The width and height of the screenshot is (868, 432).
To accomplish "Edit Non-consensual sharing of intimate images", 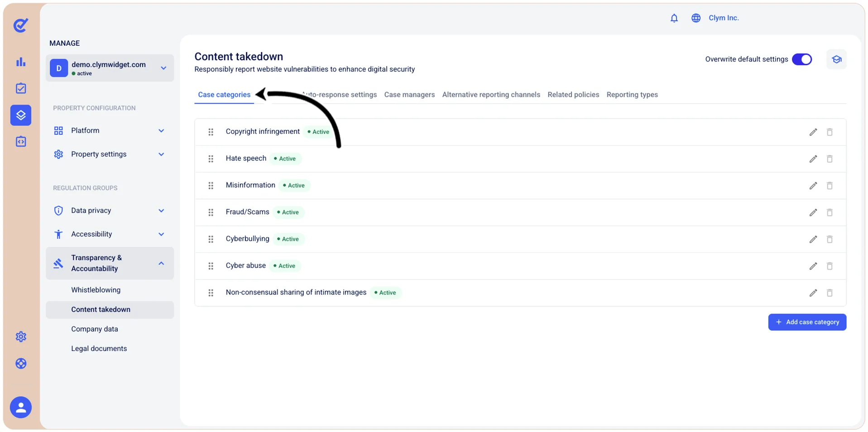I will pos(813,293).
